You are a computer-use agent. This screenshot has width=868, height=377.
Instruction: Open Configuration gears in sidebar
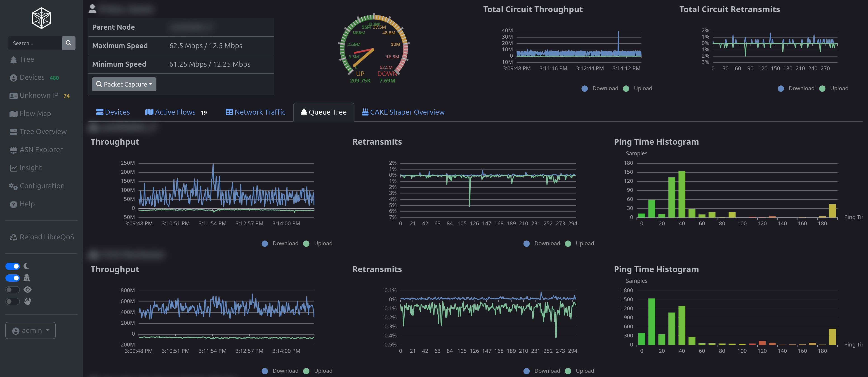(14, 186)
